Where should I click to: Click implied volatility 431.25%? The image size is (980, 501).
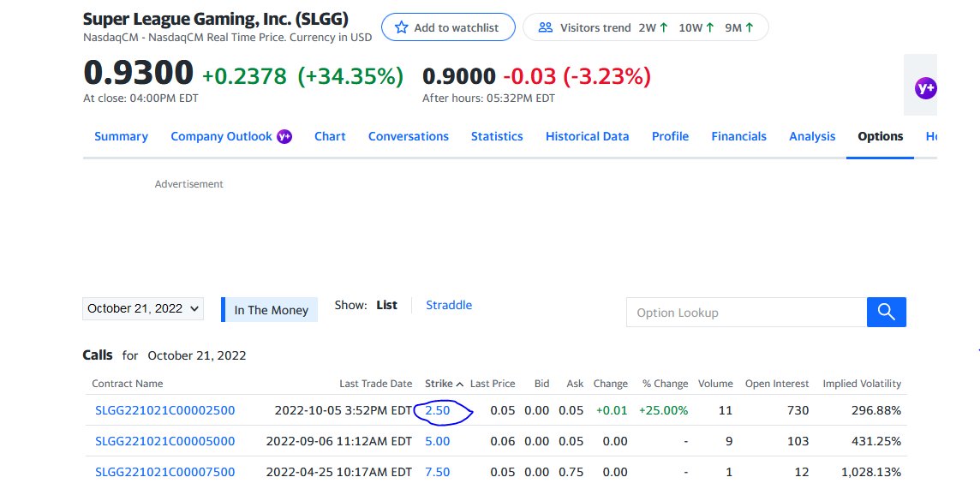876,441
